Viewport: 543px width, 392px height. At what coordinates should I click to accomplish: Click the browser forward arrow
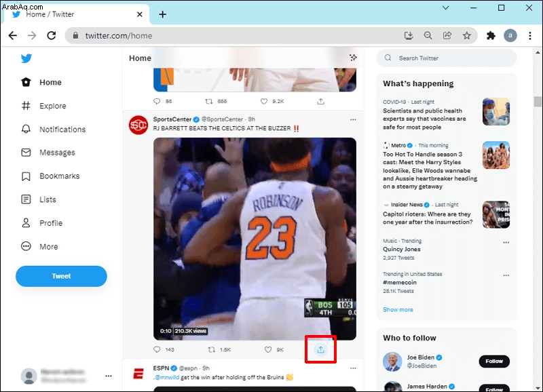click(32, 35)
